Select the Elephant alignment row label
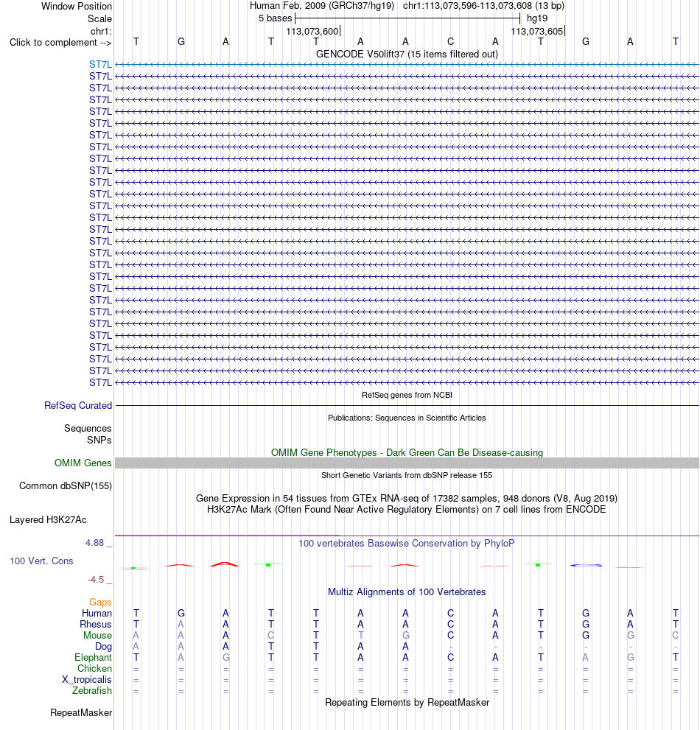 point(93,657)
